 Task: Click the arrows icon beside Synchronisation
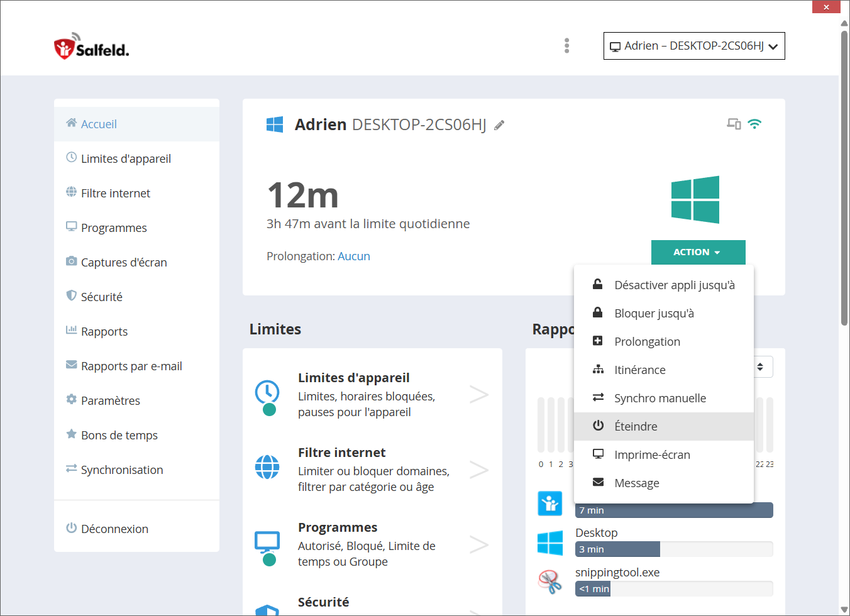pos(71,468)
